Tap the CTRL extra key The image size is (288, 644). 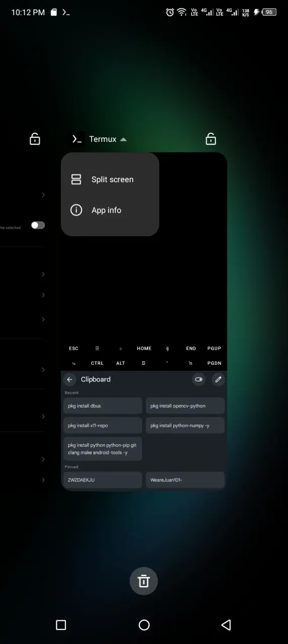pyautogui.click(x=97, y=363)
